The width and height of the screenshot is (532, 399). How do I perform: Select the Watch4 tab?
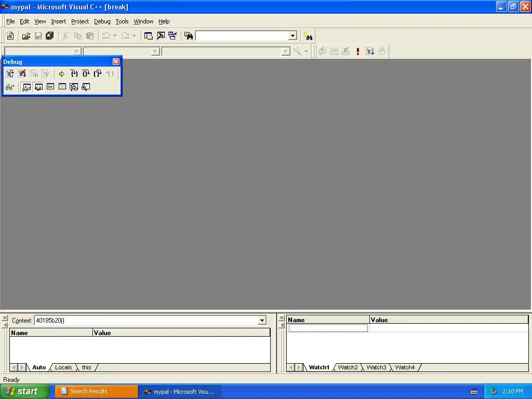pyautogui.click(x=405, y=367)
